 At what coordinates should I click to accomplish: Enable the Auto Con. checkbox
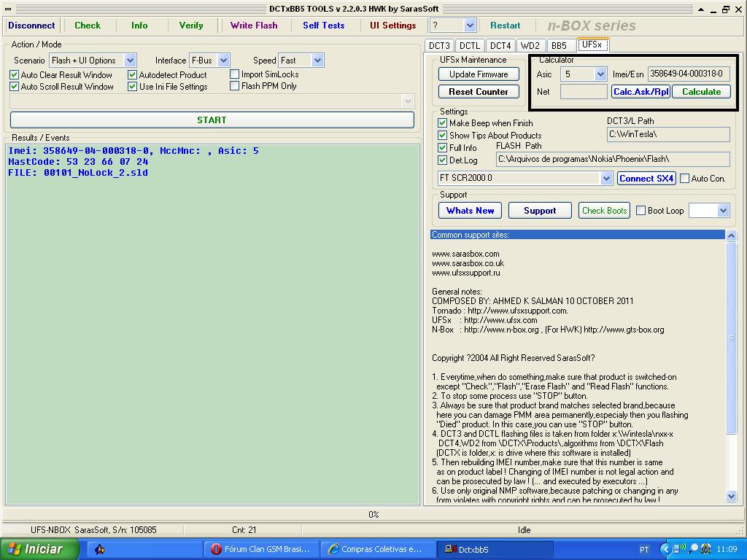tap(684, 179)
